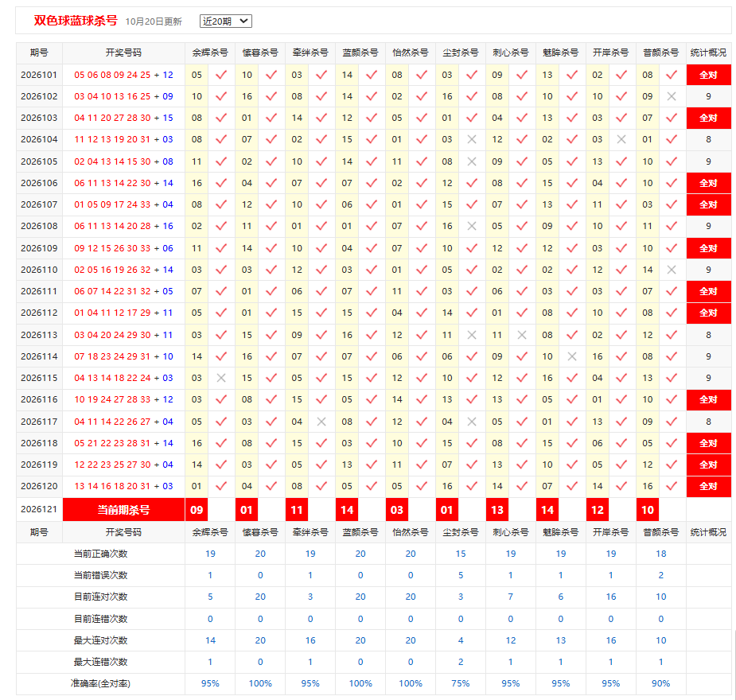Image resolution: width=736 pixels, height=700 pixels.
Task: Click 牵绊杀号 cross mark in row 2026117
Action: [x=321, y=422]
